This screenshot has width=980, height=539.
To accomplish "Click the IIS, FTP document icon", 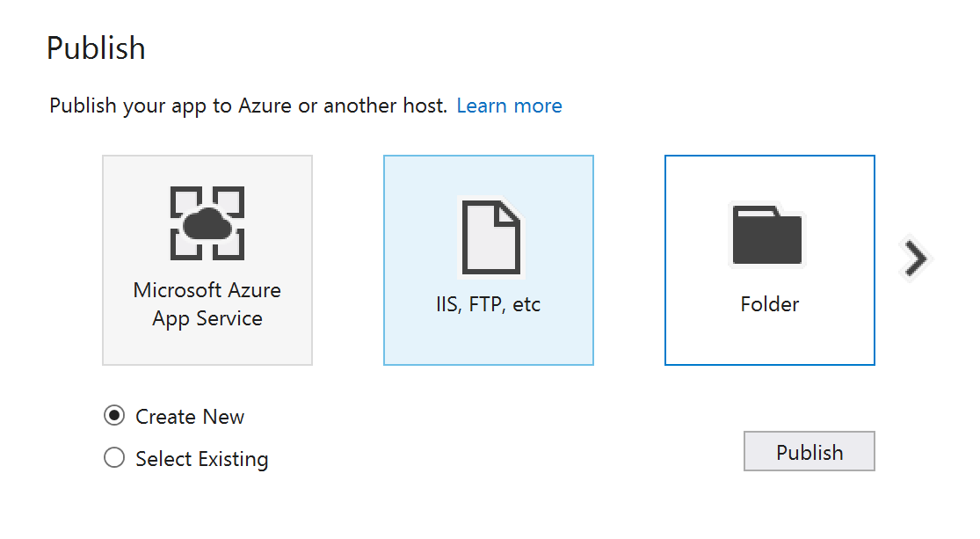I will pos(489,237).
